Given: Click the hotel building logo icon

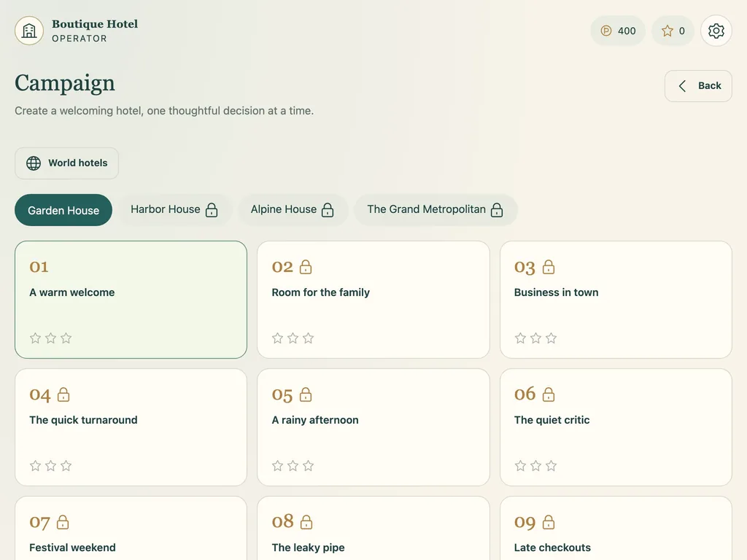Looking at the screenshot, I should (x=29, y=31).
